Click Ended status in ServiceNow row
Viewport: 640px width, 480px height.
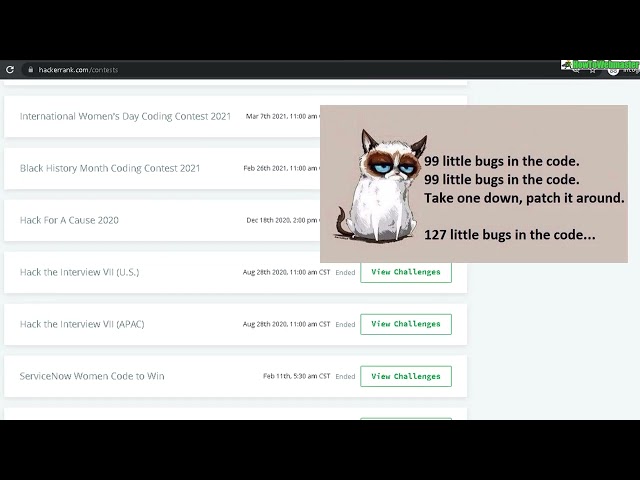point(345,376)
